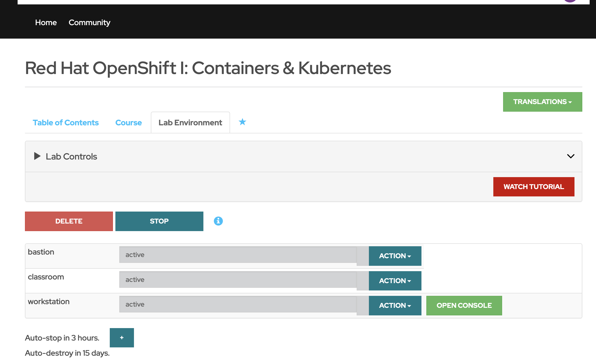Click the blue star favorite icon

[242, 122]
